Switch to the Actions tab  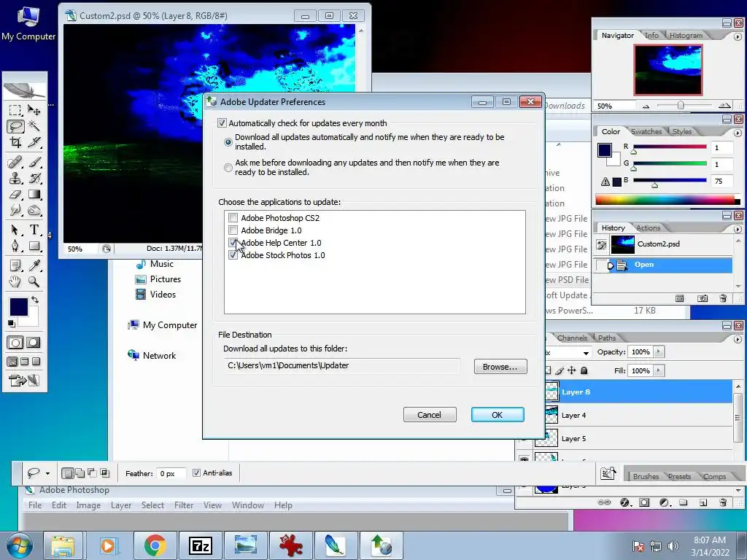(648, 227)
